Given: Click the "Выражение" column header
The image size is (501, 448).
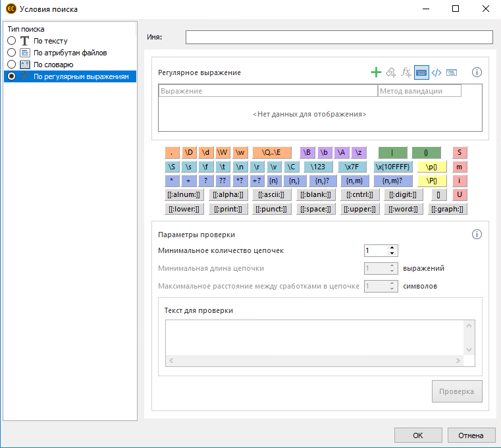Looking at the screenshot, I should tap(268, 92).
